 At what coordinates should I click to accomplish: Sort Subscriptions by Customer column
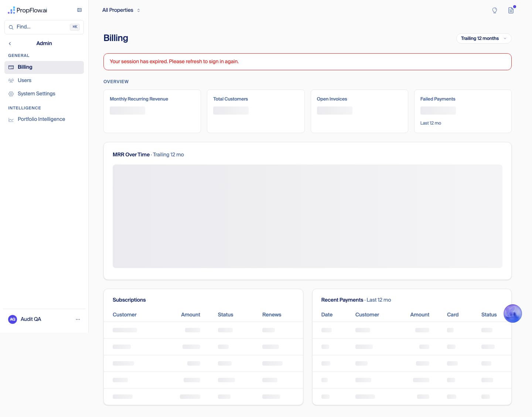point(125,315)
